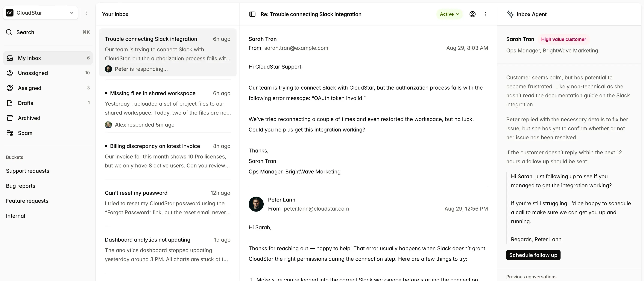This screenshot has height=281, width=644.
Task: Select the Assigned view
Action: click(x=30, y=88)
